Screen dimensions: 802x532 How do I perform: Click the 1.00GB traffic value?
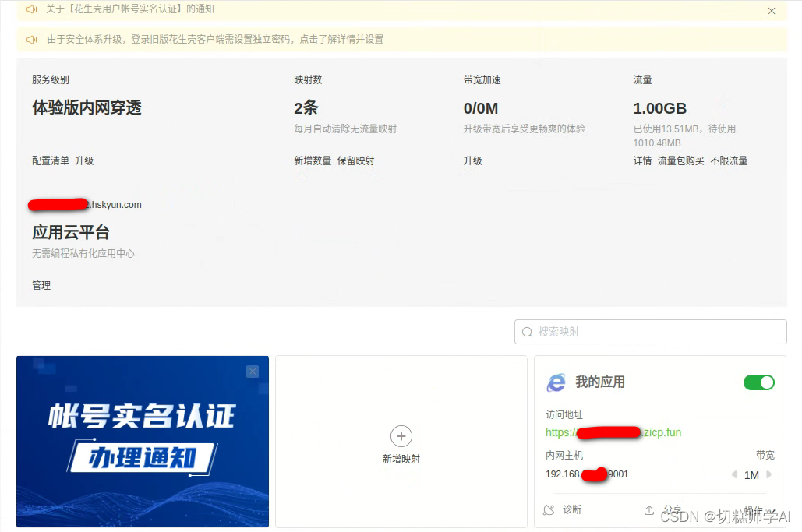click(x=660, y=108)
